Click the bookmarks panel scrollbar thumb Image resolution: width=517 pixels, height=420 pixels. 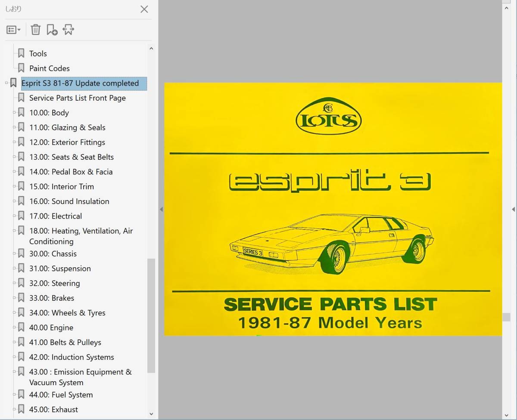pyautogui.click(x=151, y=315)
